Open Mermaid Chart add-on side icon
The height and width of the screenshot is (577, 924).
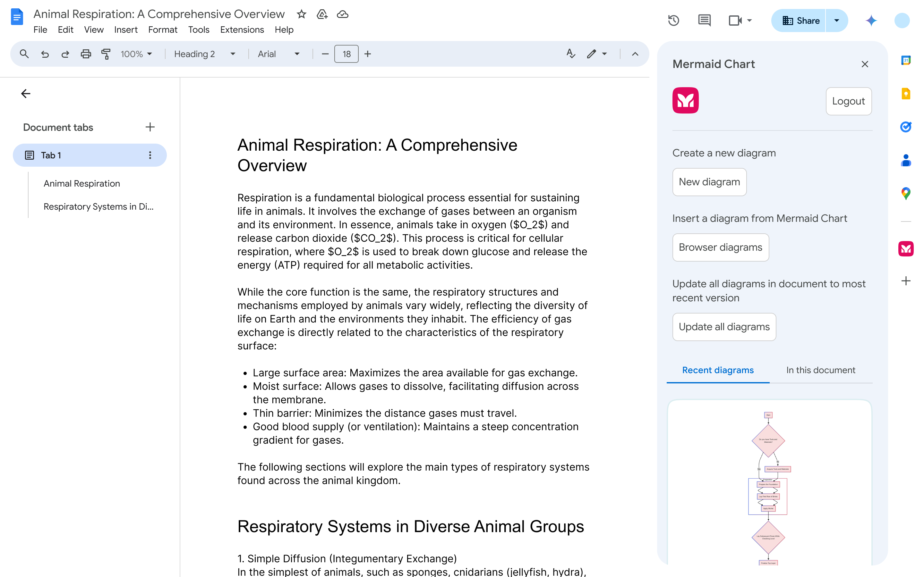pyautogui.click(x=906, y=249)
